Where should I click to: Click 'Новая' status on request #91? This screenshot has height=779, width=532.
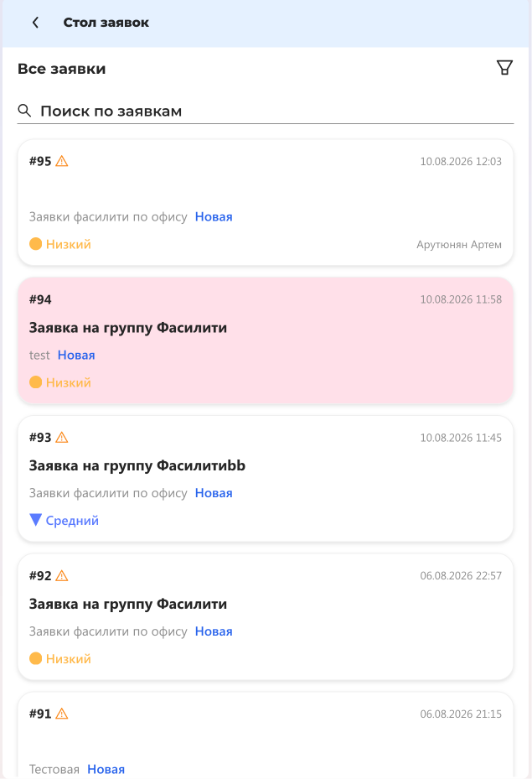click(106, 769)
